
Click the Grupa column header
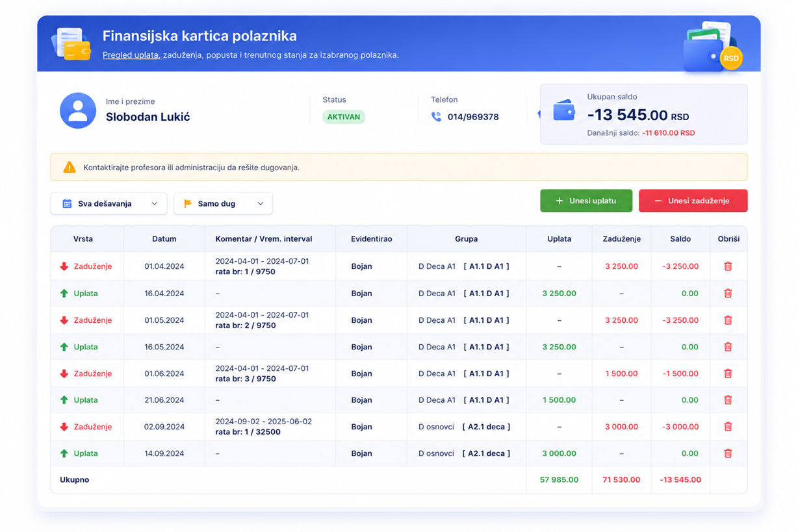(467, 239)
